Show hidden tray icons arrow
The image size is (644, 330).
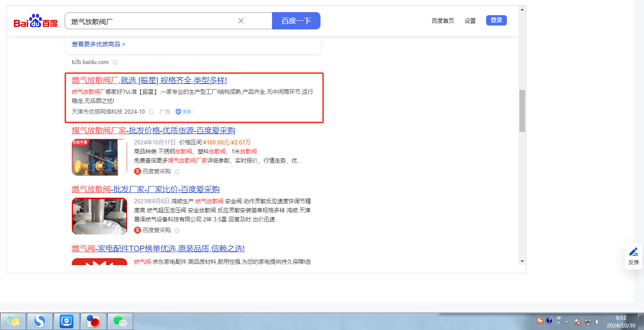tap(567, 322)
